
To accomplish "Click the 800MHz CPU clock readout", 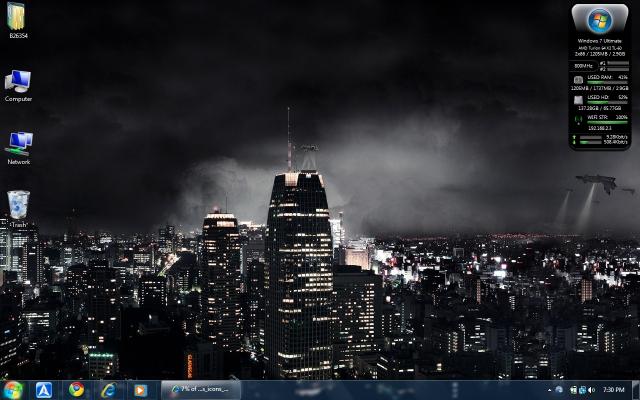I will pyautogui.click(x=583, y=66).
